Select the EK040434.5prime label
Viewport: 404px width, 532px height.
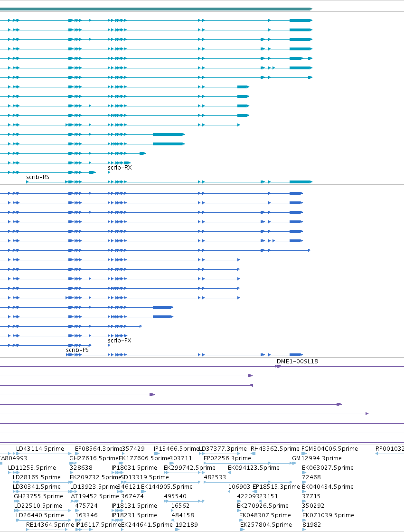coord(328,487)
